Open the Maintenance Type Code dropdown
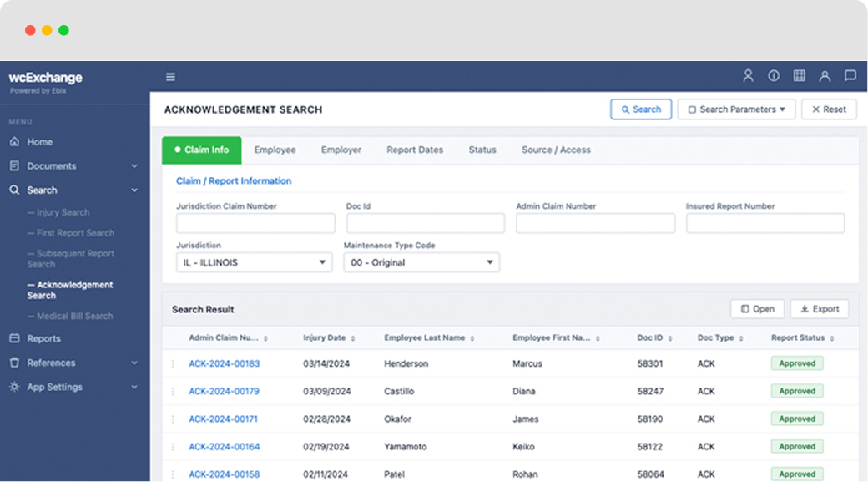 [421, 262]
